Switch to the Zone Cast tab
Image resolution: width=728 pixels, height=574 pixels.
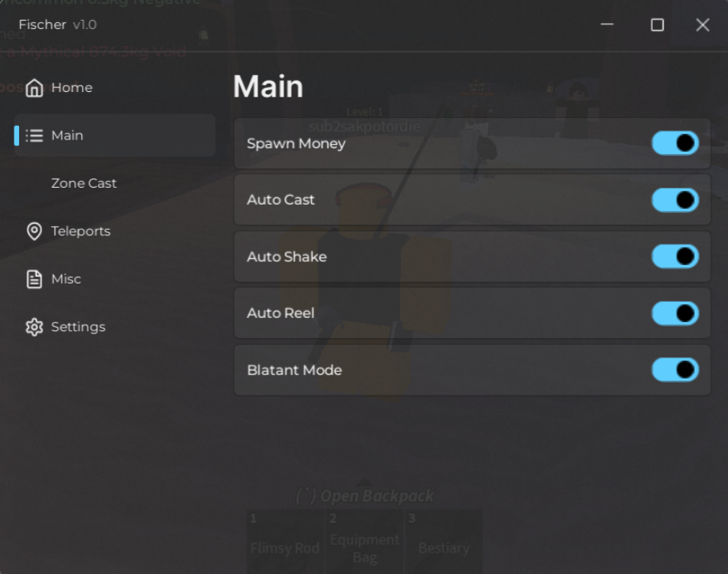[x=84, y=183]
